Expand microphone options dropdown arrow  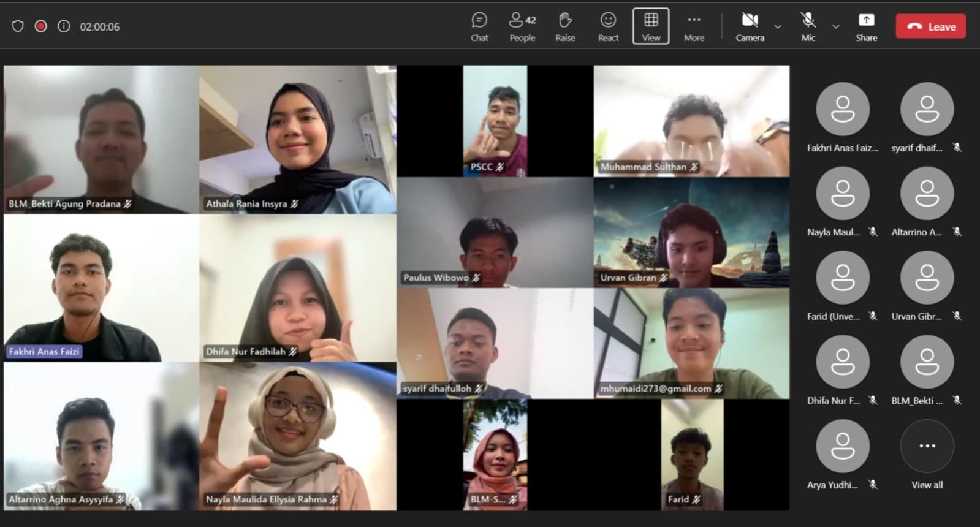pyautogui.click(x=835, y=26)
